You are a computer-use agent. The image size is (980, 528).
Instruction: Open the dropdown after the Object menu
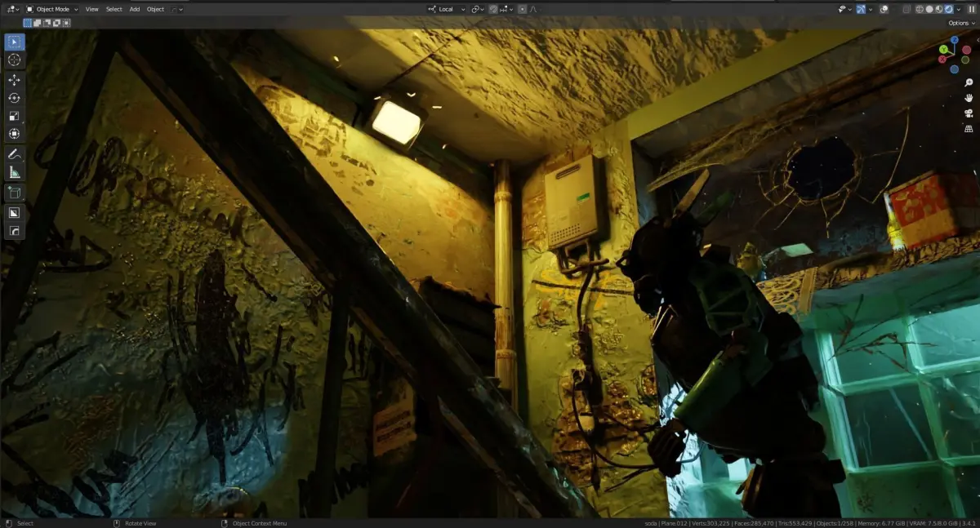tap(176, 9)
